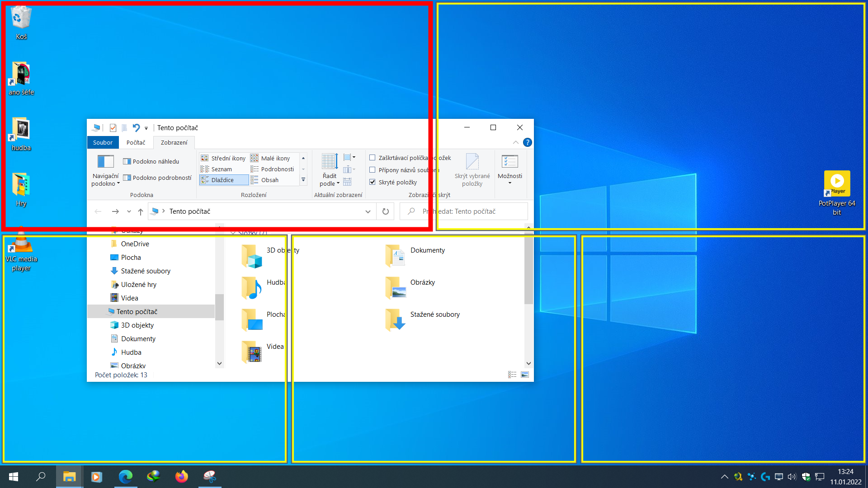Expand the address bar history dropdown
868x488 pixels.
coord(368,211)
